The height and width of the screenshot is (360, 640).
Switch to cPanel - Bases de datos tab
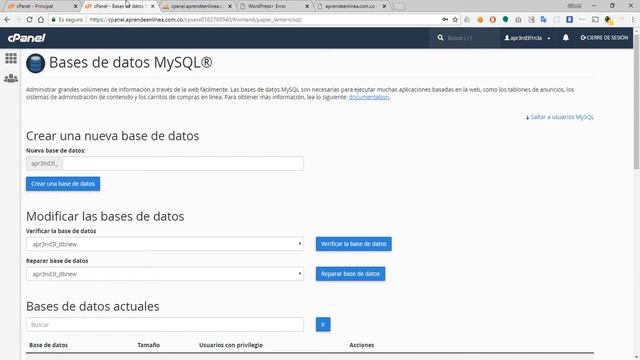pos(118,6)
